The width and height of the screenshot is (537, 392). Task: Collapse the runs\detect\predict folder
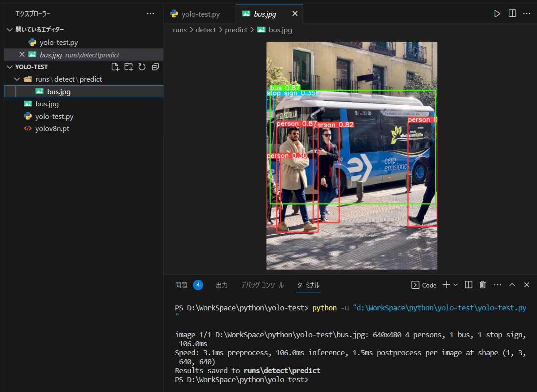pos(17,79)
